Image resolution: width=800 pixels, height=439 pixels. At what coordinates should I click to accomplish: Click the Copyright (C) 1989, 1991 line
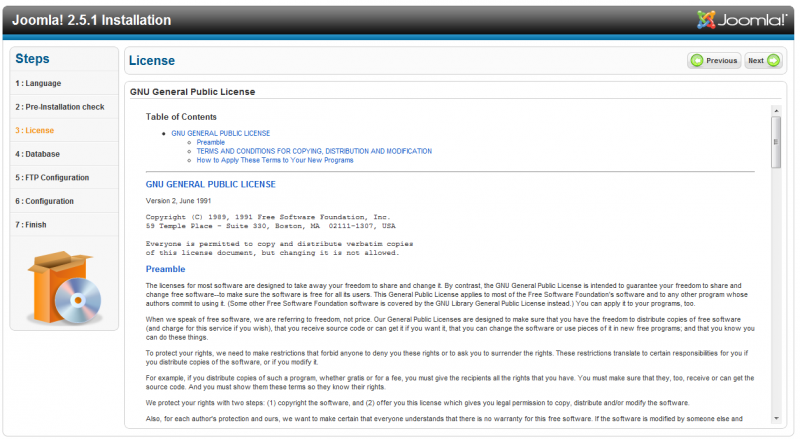pyautogui.click(x=268, y=217)
